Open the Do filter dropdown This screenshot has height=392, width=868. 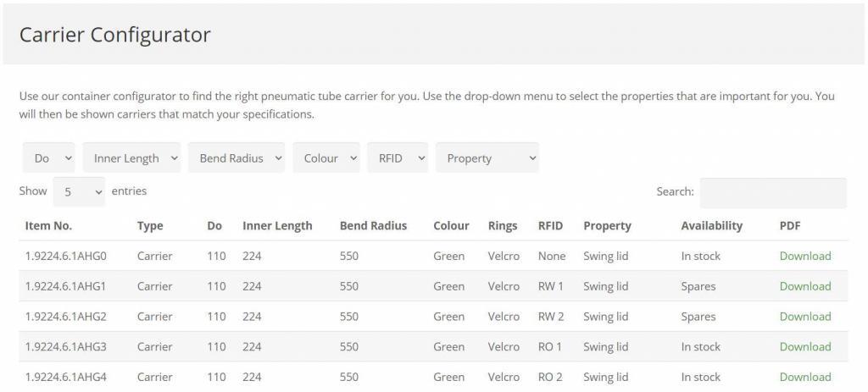click(x=49, y=158)
